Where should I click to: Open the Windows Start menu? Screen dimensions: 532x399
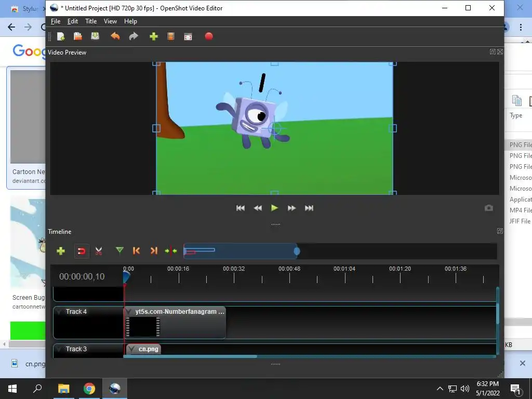tap(12, 389)
